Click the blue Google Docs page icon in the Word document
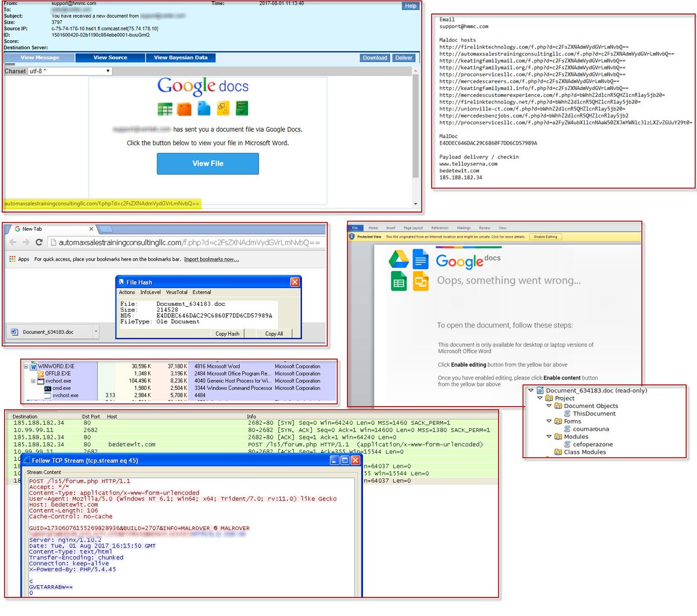Viewport: 697px width, 616px height. click(421, 259)
